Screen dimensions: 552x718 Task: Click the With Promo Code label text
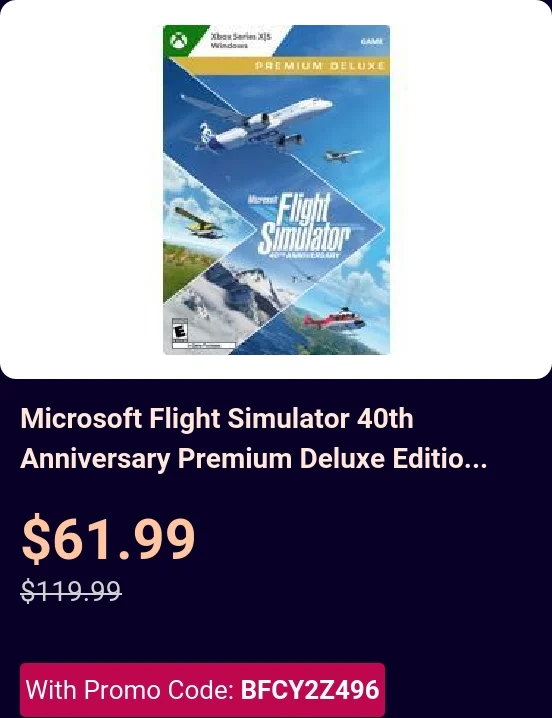[130, 690]
